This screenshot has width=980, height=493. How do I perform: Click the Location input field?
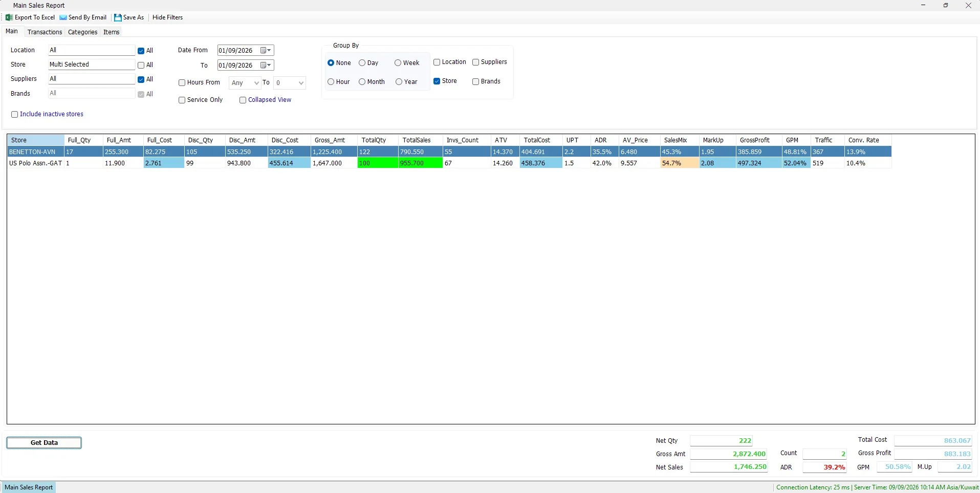[x=91, y=50]
